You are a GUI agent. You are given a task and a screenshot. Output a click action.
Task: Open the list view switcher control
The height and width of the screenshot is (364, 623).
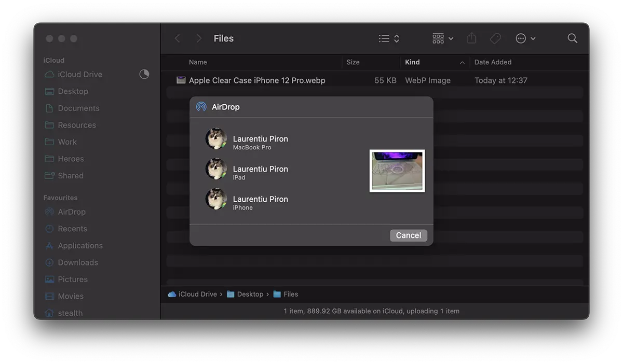point(389,38)
